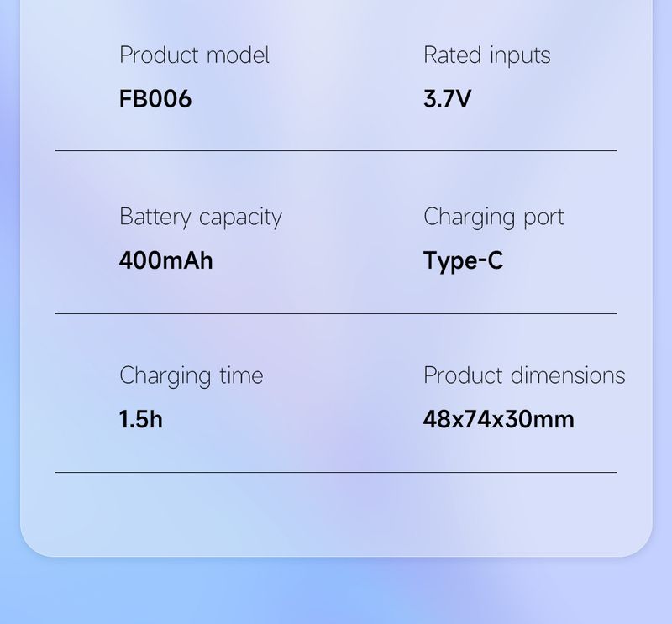The width and height of the screenshot is (672, 624).
Task: Click the "Battery capacity" label
Action: (200, 217)
